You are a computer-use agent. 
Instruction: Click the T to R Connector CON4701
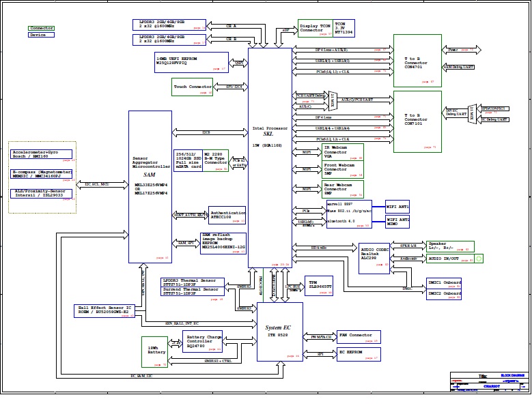coord(414,60)
